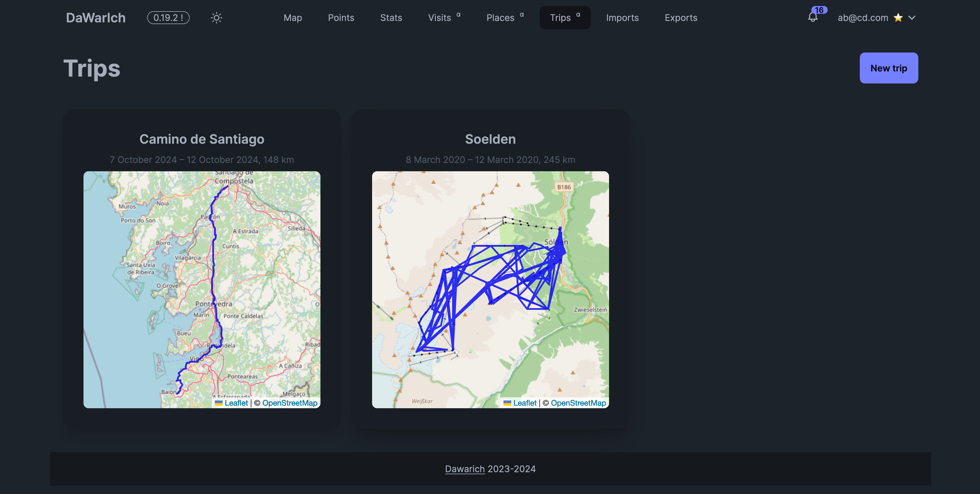Image resolution: width=980 pixels, height=494 pixels.
Task: Click the 0.19.2 version badge
Action: [168, 18]
